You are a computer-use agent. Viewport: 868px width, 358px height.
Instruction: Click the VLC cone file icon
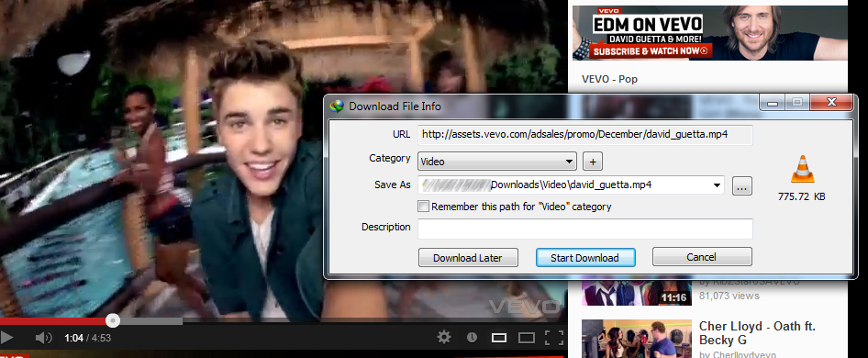802,170
